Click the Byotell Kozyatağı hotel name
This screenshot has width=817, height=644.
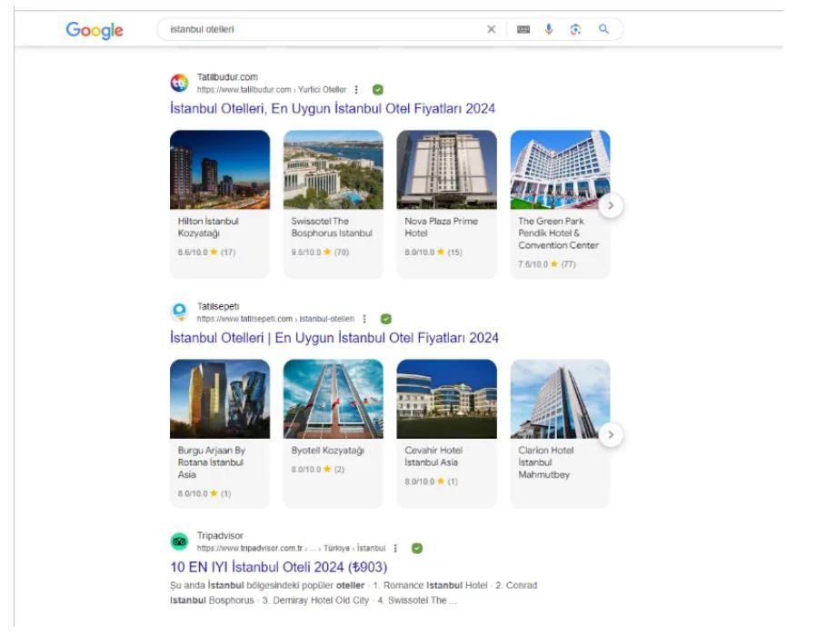point(328,451)
